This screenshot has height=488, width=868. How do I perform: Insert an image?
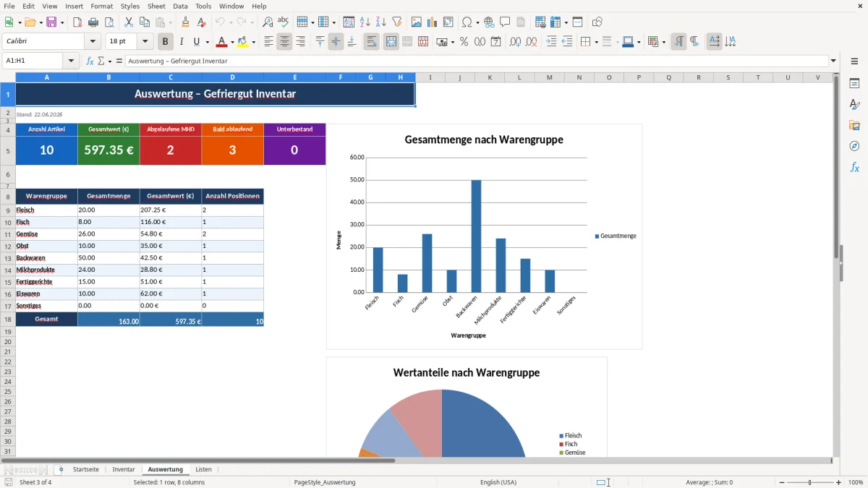click(x=417, y=22)
